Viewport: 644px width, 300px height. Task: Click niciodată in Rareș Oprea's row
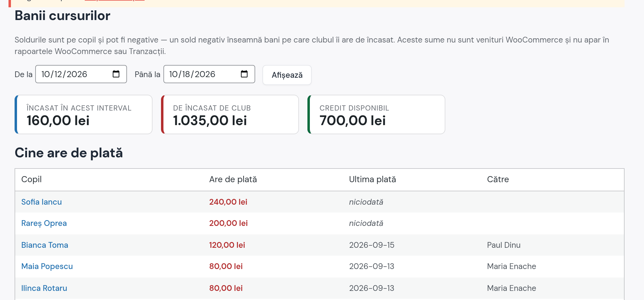366,223
